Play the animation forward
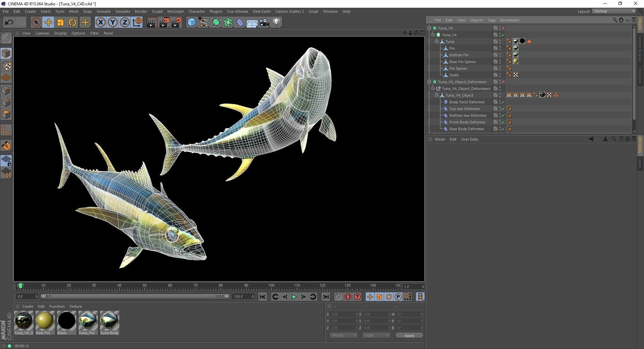Viewport: 644px width, 349px height. pos(294,297)
